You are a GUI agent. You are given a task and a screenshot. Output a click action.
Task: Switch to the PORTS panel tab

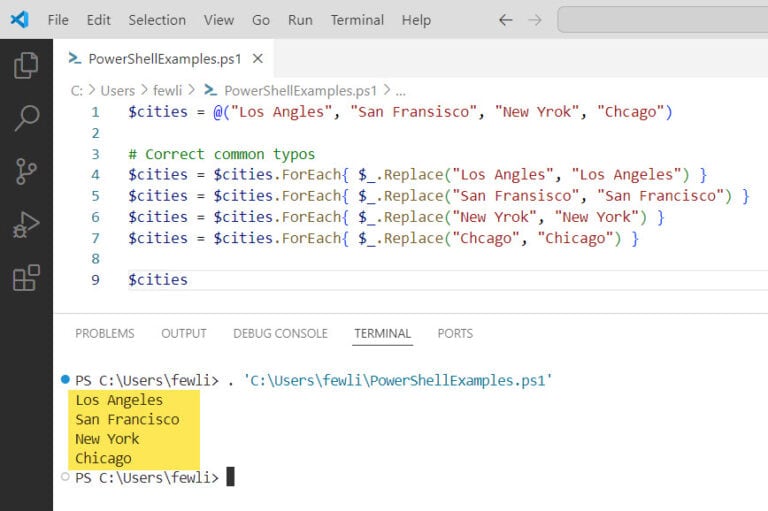click(x=455, y=334)
